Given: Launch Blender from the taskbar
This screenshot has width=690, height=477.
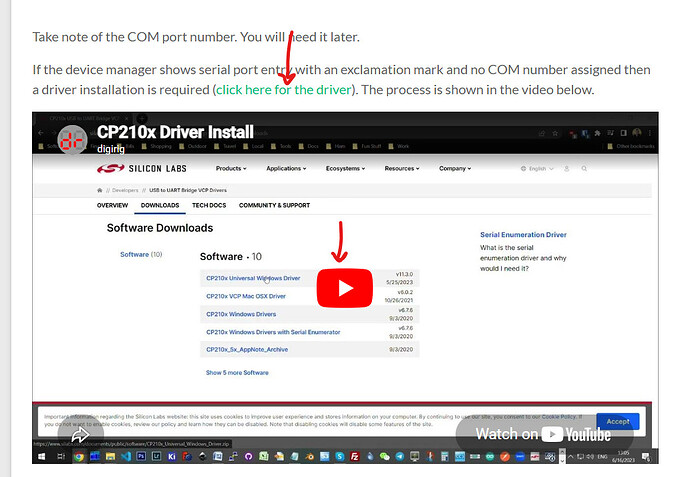Looking at the screenshot, I should click(x=309, y=457).
